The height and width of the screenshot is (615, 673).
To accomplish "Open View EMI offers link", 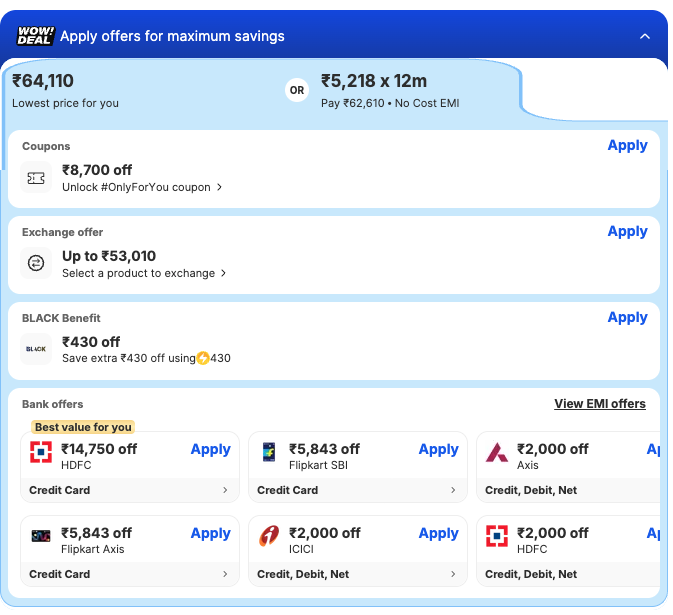I will click(600, 404).
